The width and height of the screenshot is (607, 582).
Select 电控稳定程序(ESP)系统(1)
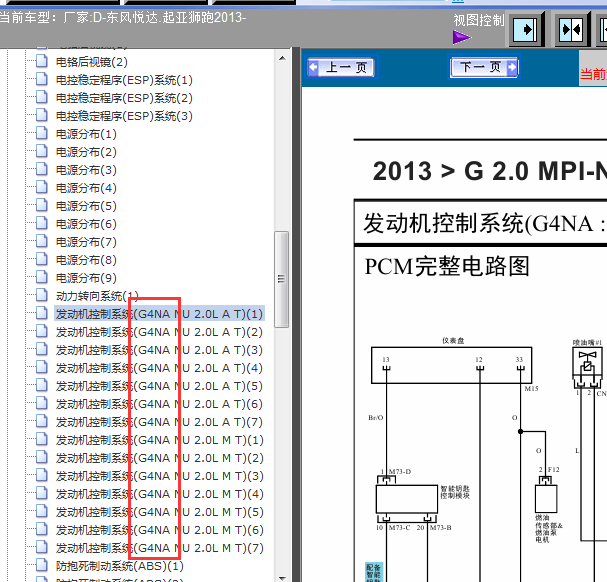[x=124, y=80]
